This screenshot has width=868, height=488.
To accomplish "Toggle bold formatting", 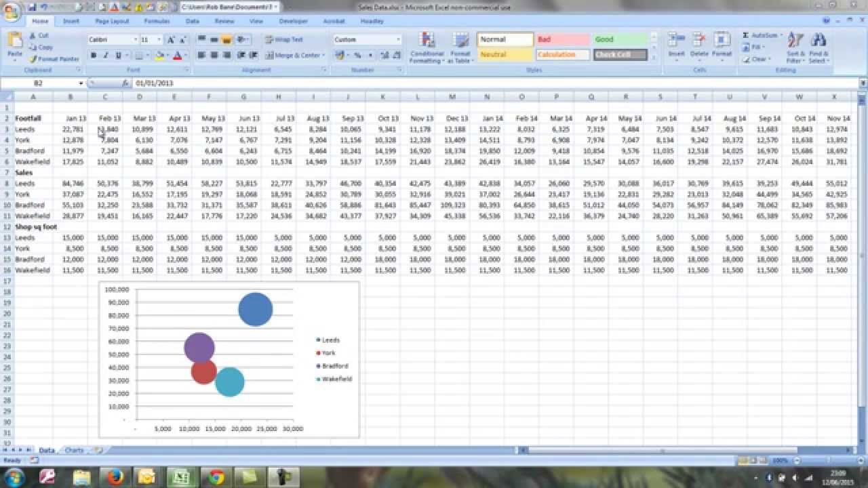I will tap(94, 56).
